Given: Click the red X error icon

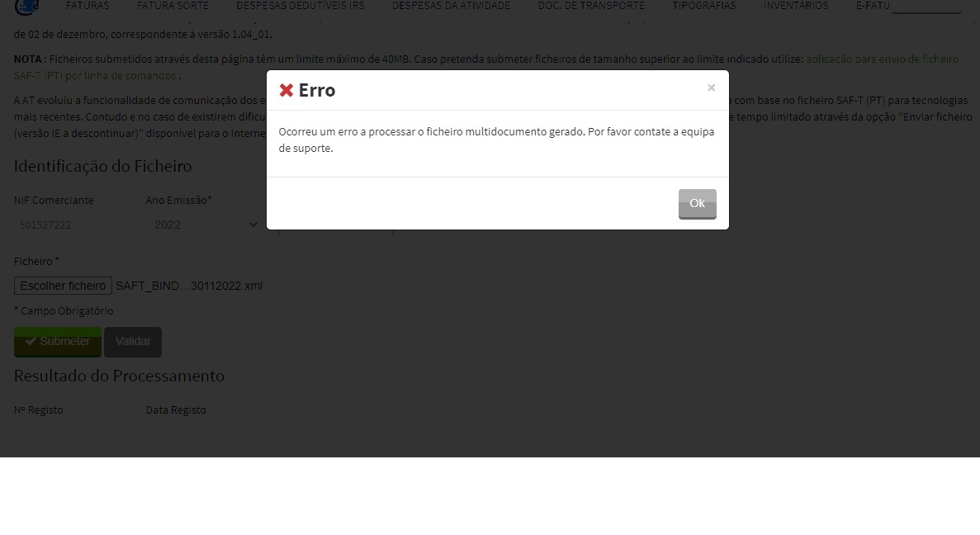Looking at the screenshot, I should click(x=286, y=90).
